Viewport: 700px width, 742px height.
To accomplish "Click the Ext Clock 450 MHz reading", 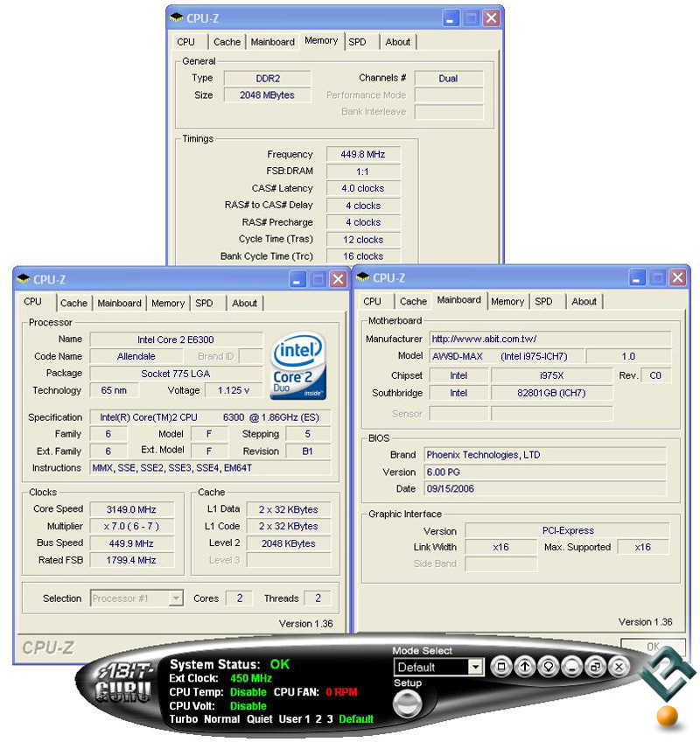I will (x=251, y=679).
